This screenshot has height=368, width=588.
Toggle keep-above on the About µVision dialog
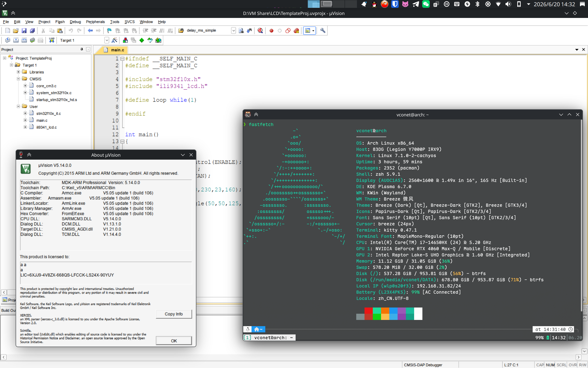click(29, 155)
